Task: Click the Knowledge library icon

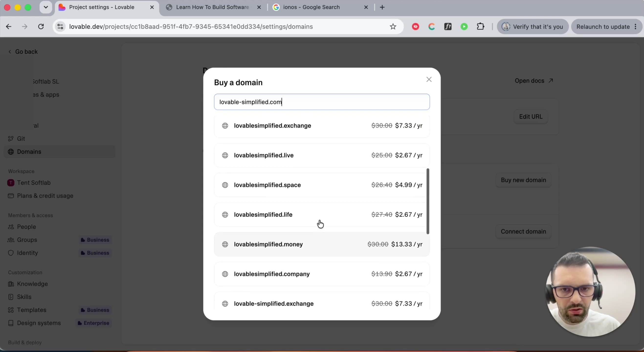Action: pos(11,284)
